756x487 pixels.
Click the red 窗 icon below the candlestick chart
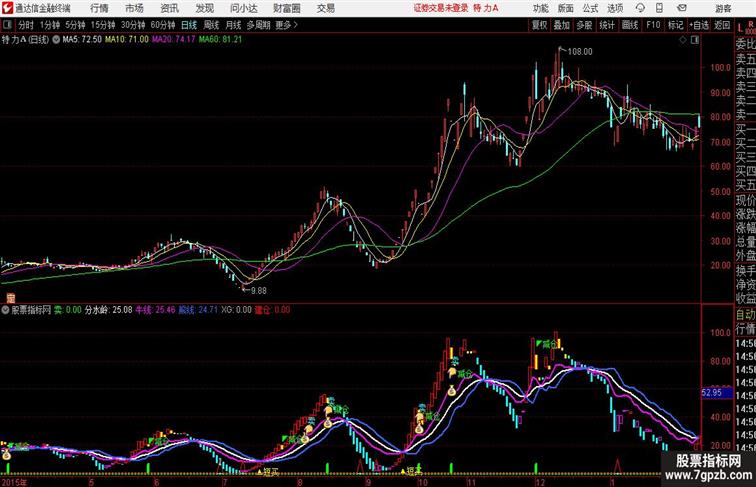pos(10,298)
